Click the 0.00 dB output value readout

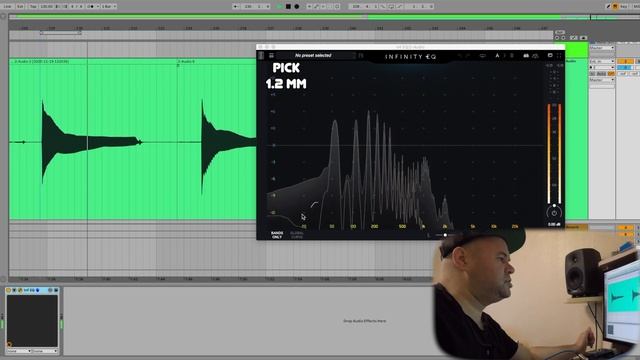(x=554, y=224)
